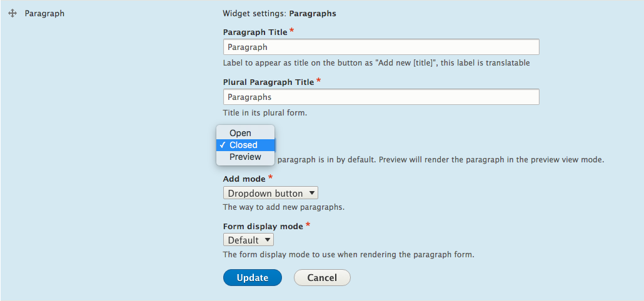
Task: Click the checkmark beside the Closed option
Action: [222, 145]
